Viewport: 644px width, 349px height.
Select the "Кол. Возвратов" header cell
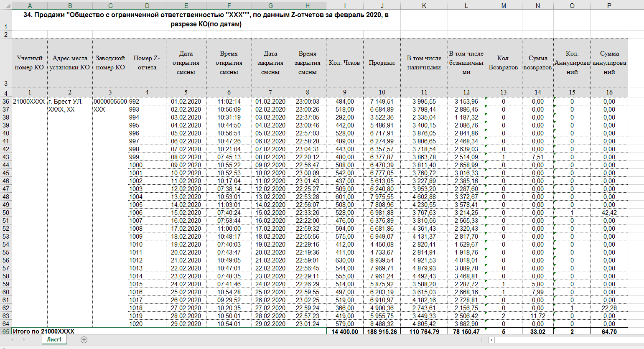[x=504, y=63]
